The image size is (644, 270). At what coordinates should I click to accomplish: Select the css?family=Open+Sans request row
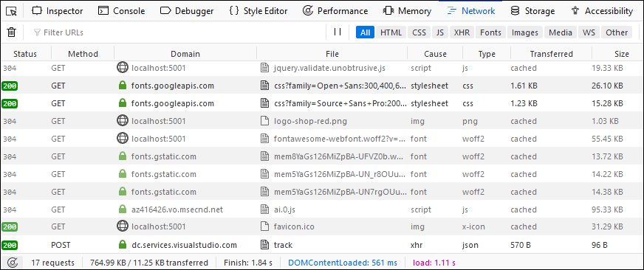coord(322,86)
